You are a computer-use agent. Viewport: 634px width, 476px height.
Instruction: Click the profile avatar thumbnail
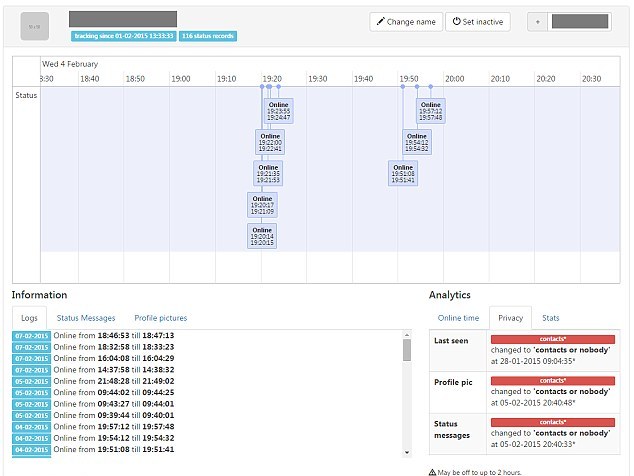pos(35,26)
